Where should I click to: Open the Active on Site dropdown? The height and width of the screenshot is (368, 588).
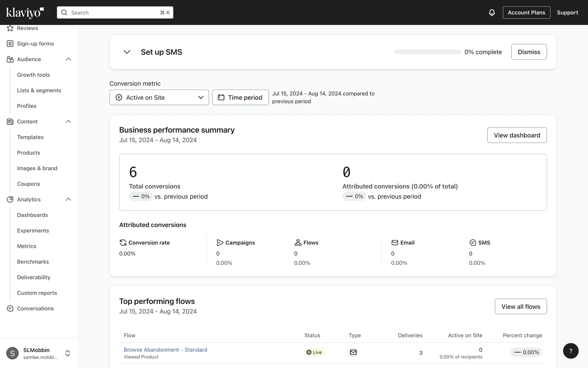point(159,98)
